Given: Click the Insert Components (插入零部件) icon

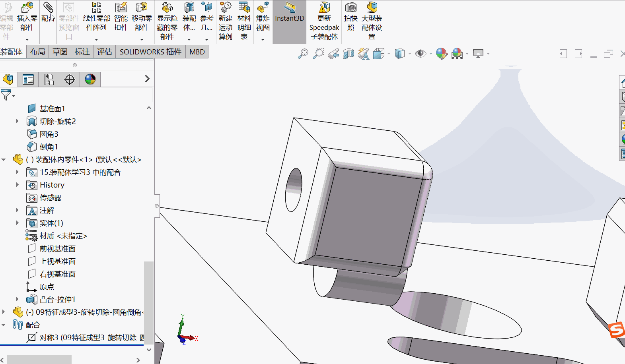Looking at the screenshot, I should (x=27, y=8).
